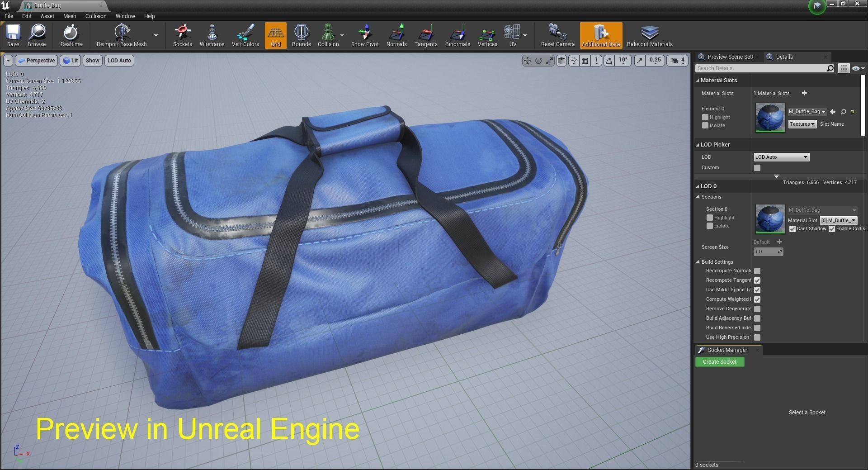This screenshot has width=868, height=470.
Task: Enable the Custom LOD checkbox
Action: pyautogui.click(x=757, y=168)
